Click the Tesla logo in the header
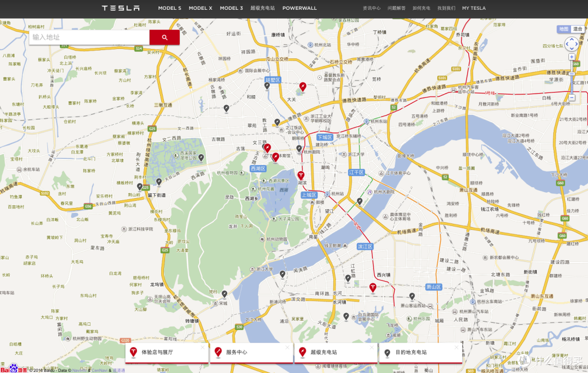This screenshot has width=588, height=373. 121,8
